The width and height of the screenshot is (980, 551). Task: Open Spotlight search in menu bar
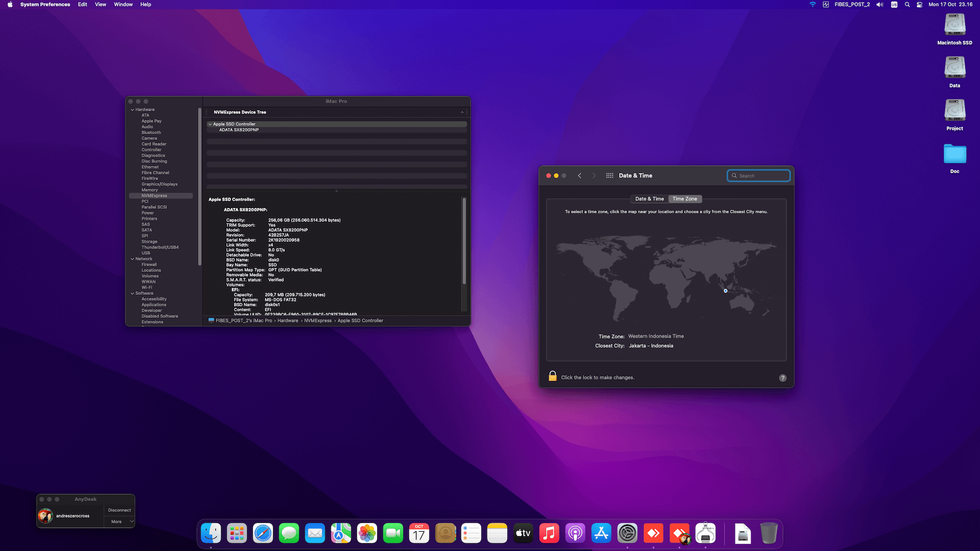coord(907,5)
